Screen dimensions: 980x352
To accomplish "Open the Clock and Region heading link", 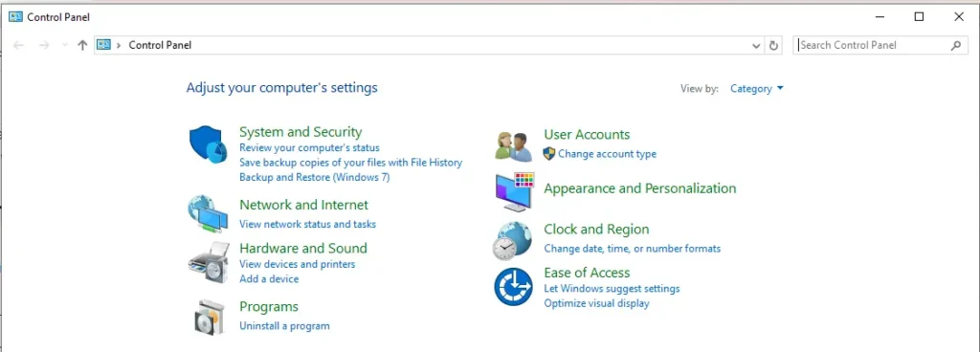I will pos(596,229).
